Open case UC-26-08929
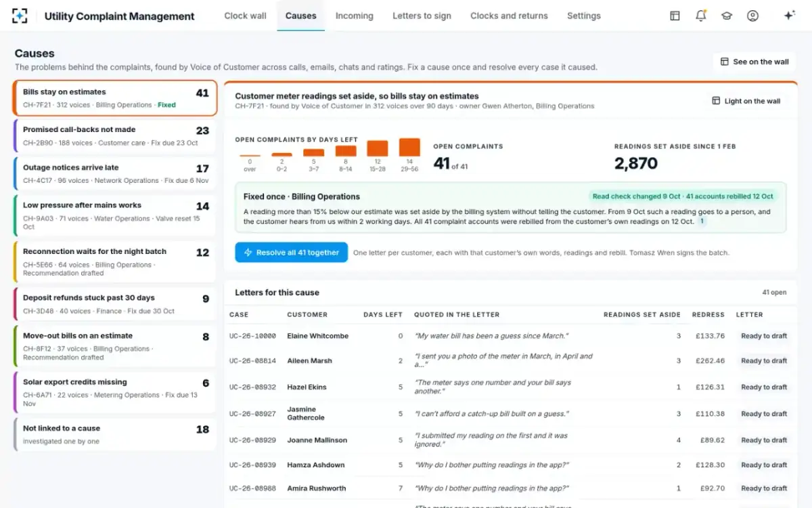The width and height of the screenshot is (812, 508). pos(252,440)
